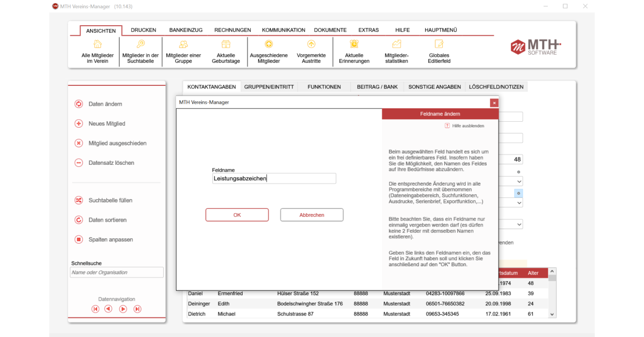Click Daten sortieren icon
This screenshot has height=337, width=644.
[78, 220]
